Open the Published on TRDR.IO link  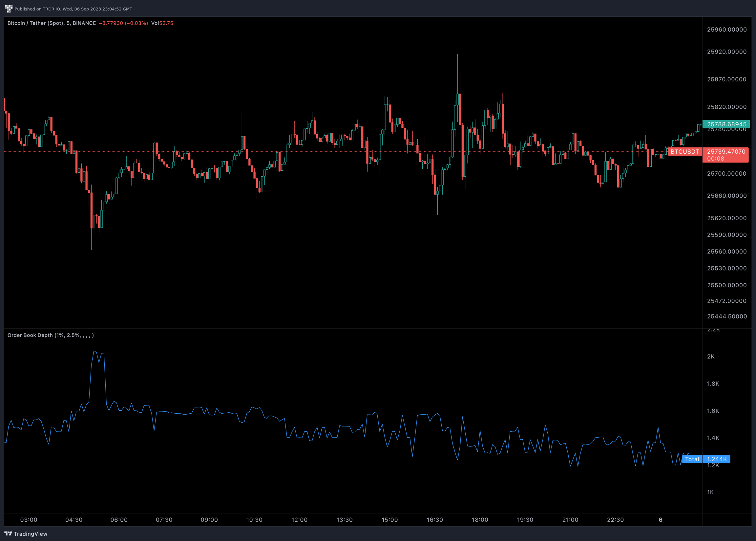pos(73,9)
